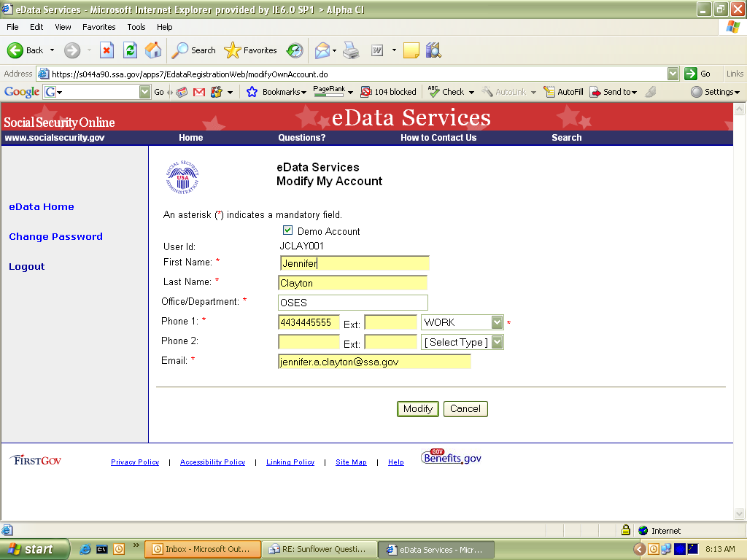Click the Print icon
The image size is (747, 560).
click(351, 50)
